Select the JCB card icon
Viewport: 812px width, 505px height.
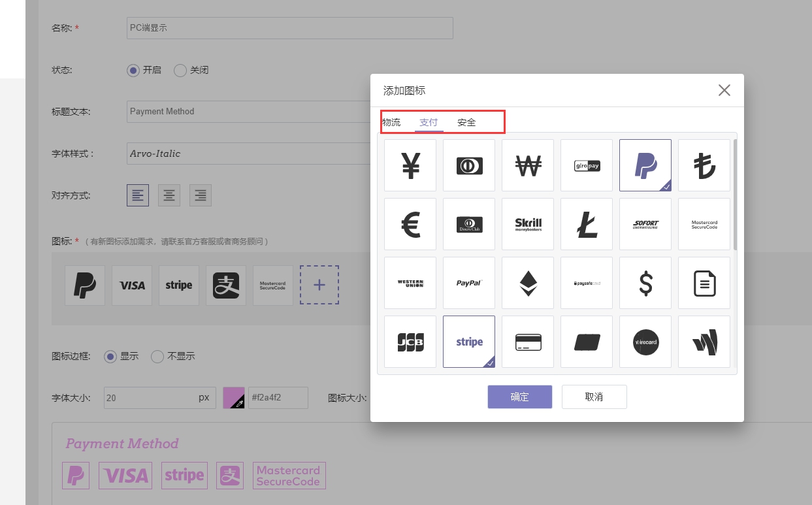(x=410, y=342)
